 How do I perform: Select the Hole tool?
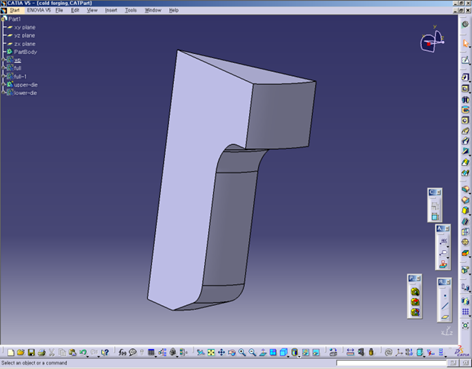click(465, 120)
